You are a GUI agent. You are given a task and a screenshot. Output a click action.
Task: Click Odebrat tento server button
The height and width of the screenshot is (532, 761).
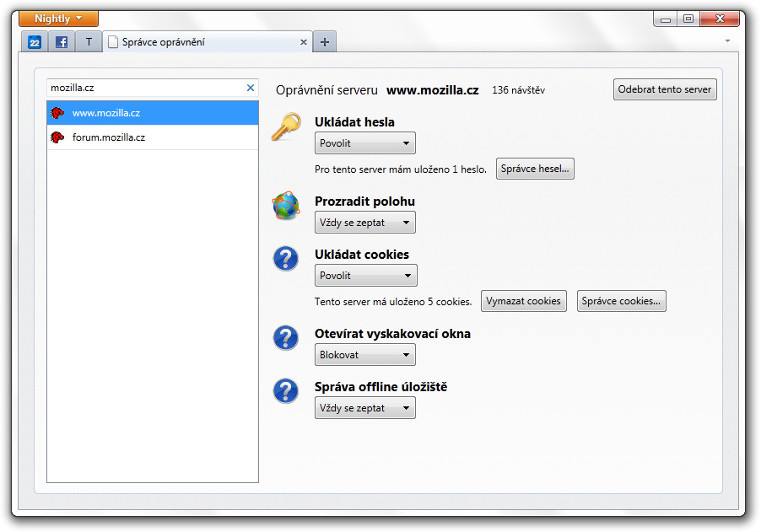[665, 89]
